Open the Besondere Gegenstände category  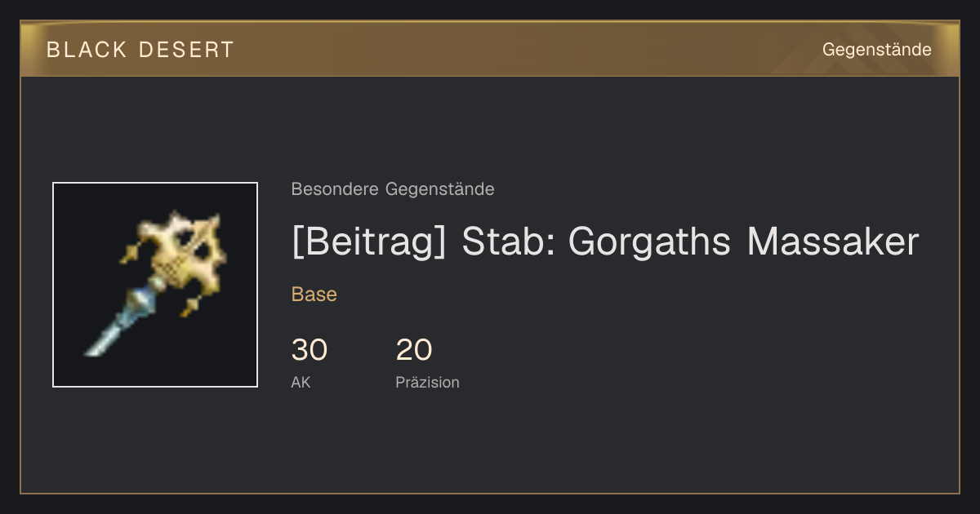pos(393,189)
